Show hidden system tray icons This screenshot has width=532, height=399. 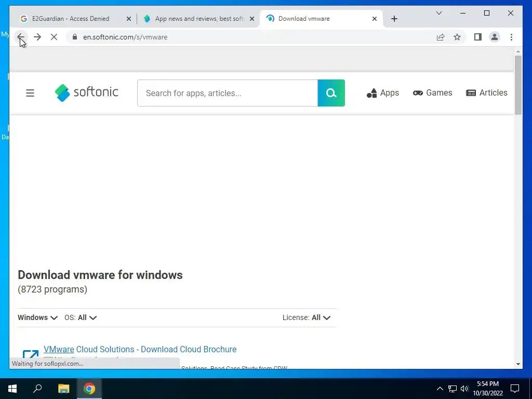coord(440,389)
